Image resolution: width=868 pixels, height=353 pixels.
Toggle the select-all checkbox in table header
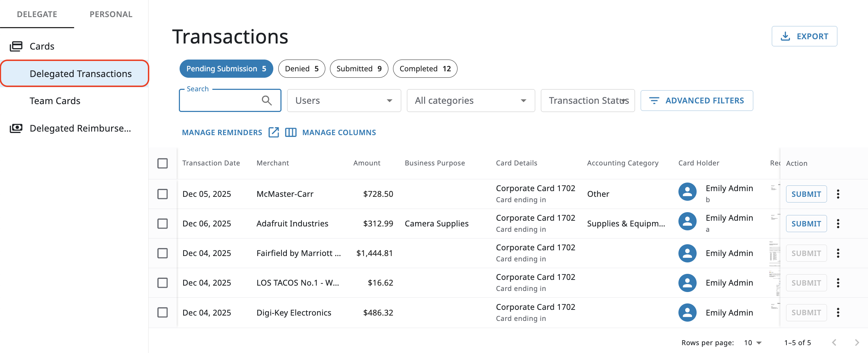(162, 163)
